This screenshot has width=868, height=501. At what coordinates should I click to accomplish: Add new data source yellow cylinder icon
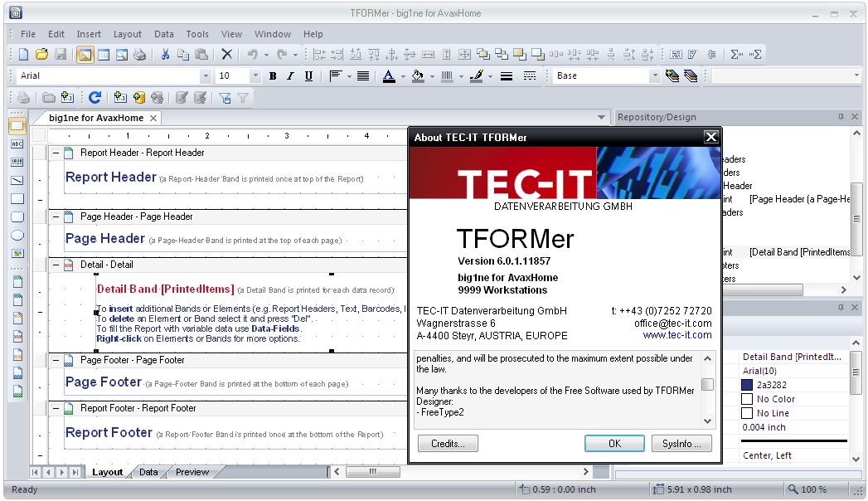pyautogui.click(x=138, y=97)
